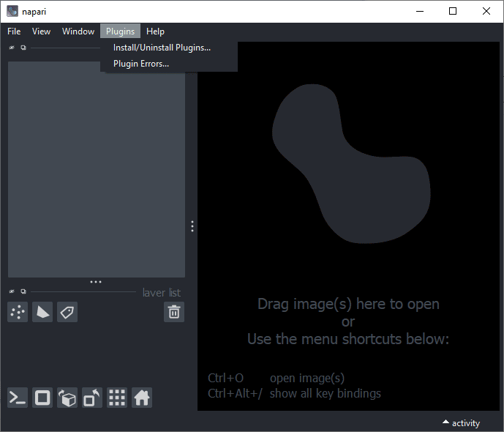Hide the layer list dock panel

pos(12,291)
